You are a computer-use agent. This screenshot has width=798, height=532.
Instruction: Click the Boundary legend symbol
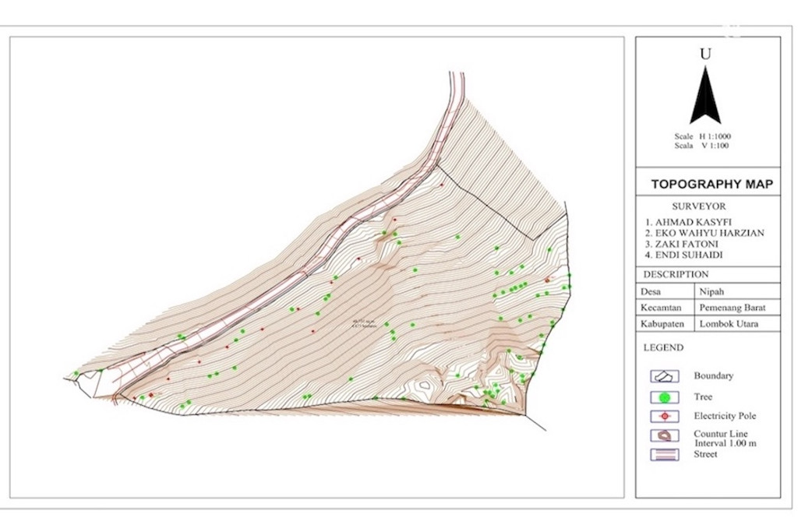pos(664,376)
